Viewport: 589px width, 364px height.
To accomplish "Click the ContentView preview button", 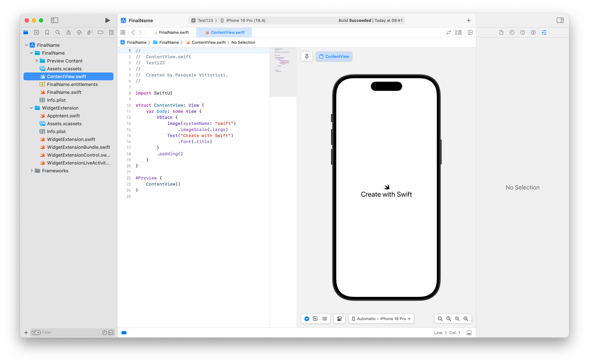I will [334, 57].
